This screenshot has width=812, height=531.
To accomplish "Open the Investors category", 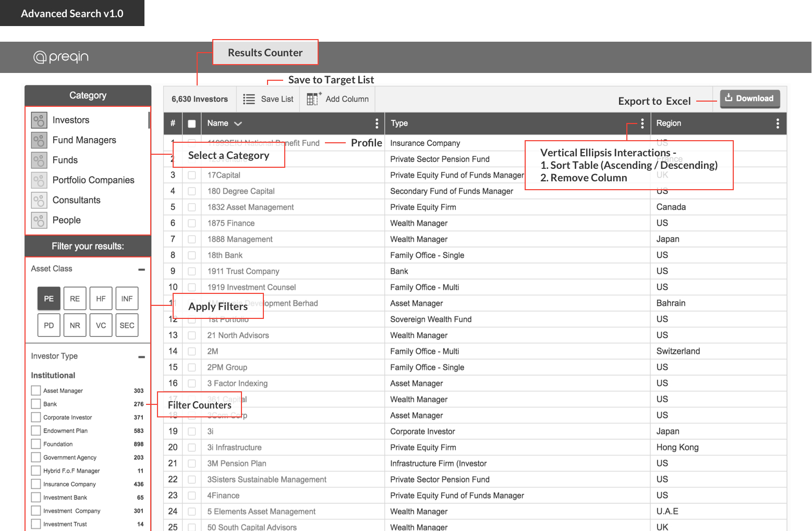I will click(71, 120).
